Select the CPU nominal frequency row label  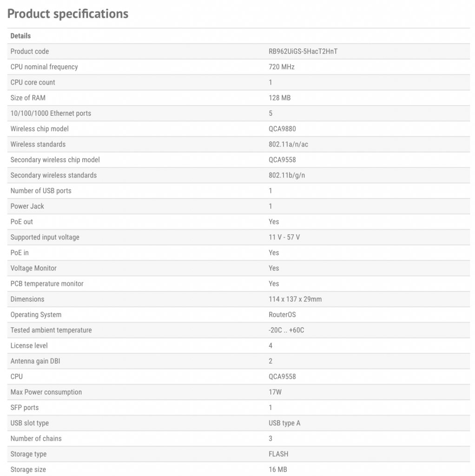coord(44,67)
